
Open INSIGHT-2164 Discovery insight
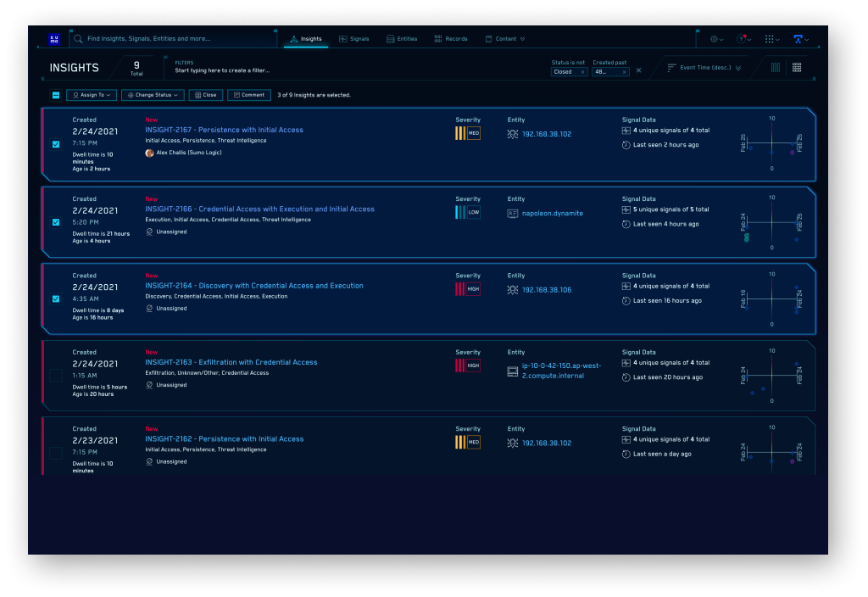point(254,286)
